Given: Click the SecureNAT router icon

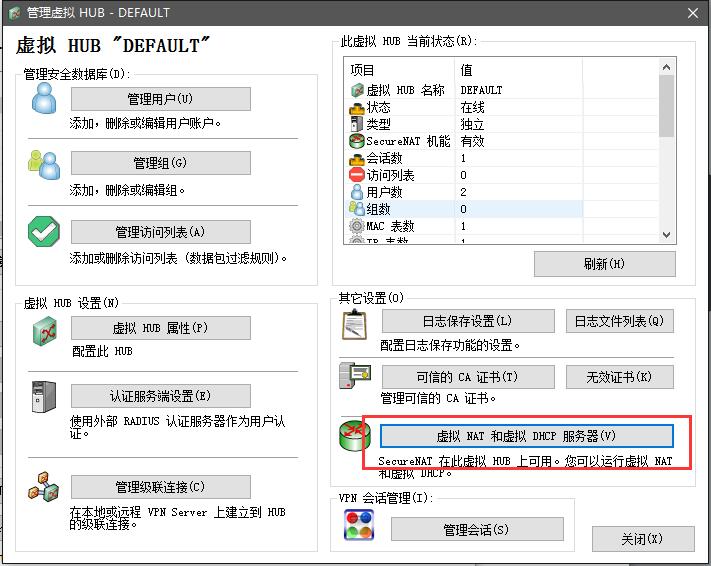Looking at the screenshot, I should (x=355, y=436).
